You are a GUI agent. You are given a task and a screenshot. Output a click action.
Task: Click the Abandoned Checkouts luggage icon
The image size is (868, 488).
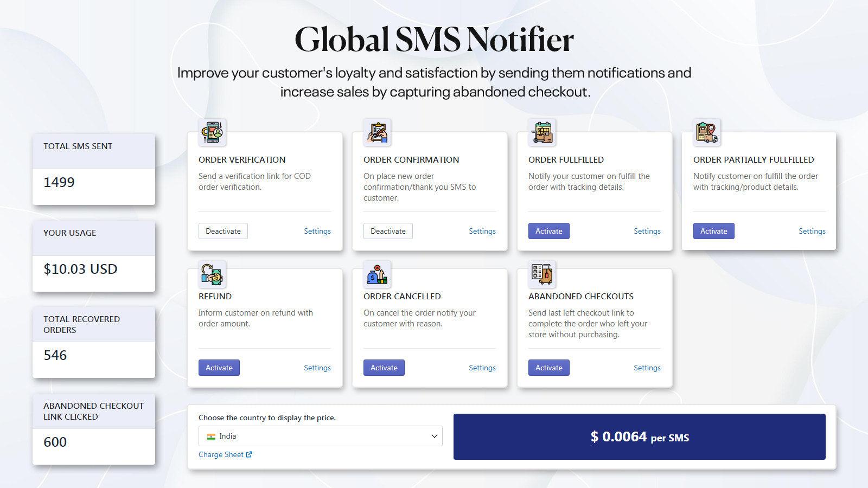pyautogui.click(x=542, y=274)
